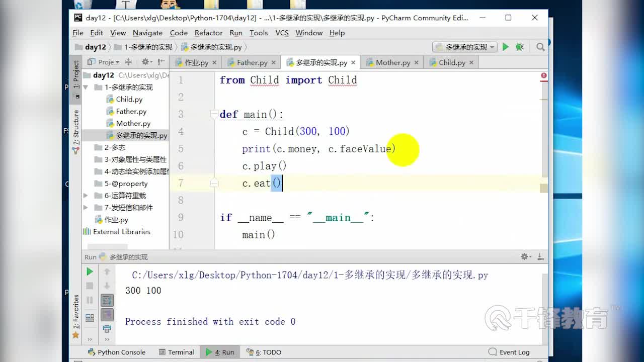This screenshot has height=362, width=644.
Task: Select Mother.py in the project tree
Action: tap(133, 123)
